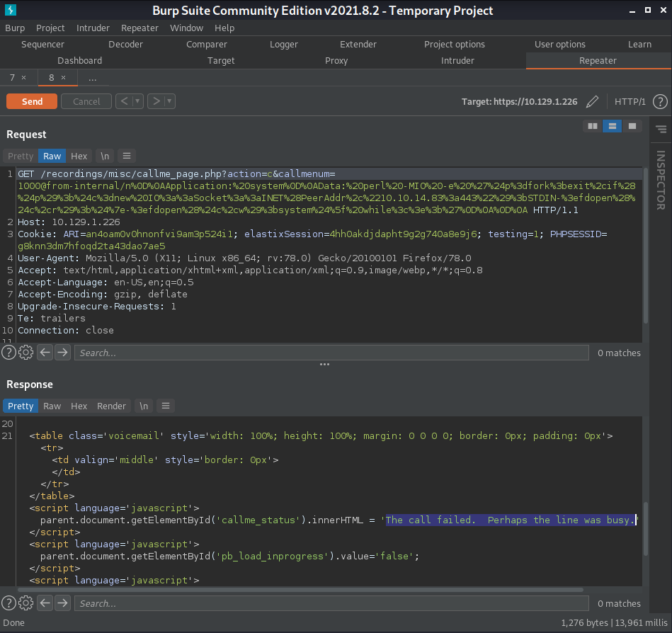This screenshot has width=672, height=633.
Task: Switch to the Sequencer tab
Action: click(43, 44)
